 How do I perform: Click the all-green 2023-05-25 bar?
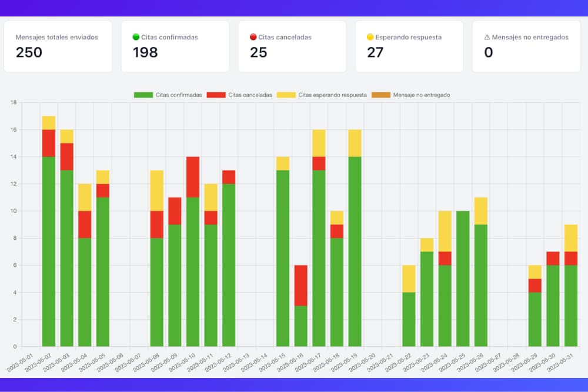[463, 279]
